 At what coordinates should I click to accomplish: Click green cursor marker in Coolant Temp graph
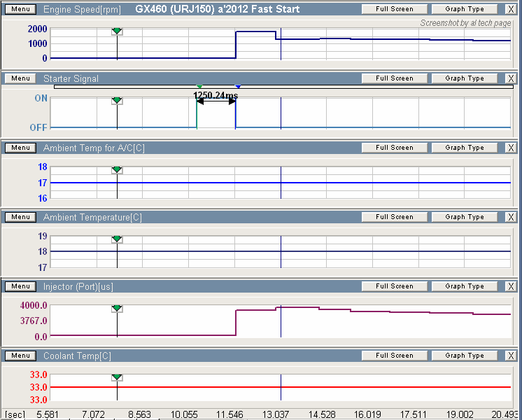click(117, 378)
